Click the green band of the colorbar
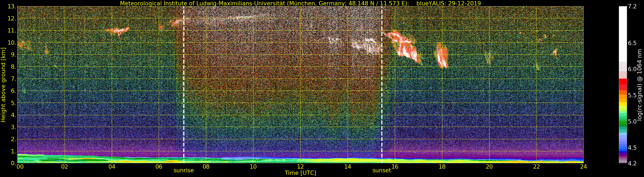This screenshot has width=644, height=177. 623,123
